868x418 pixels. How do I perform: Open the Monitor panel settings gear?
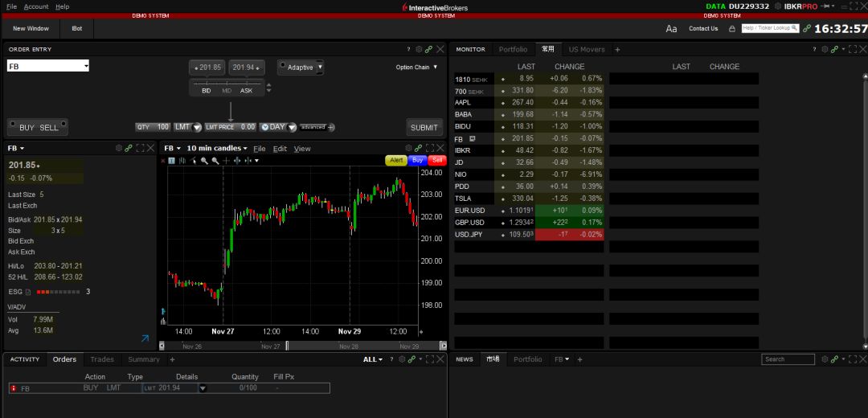[x=824, y=49]
